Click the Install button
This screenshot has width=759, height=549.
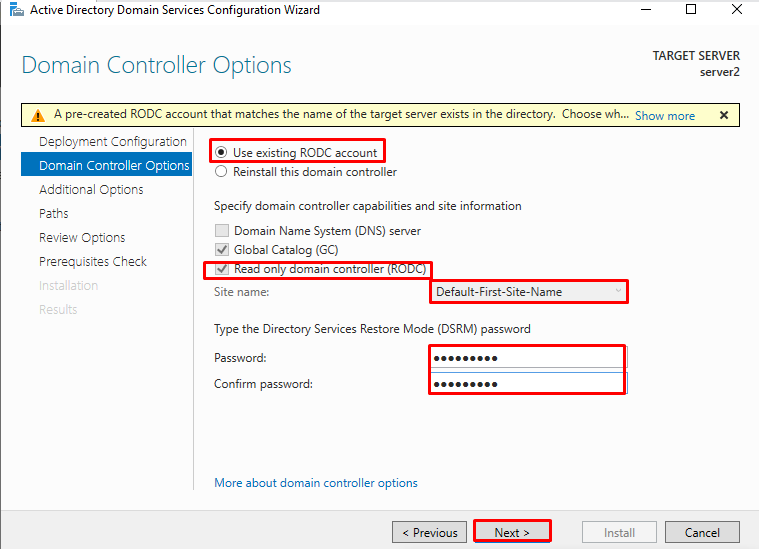619,532
